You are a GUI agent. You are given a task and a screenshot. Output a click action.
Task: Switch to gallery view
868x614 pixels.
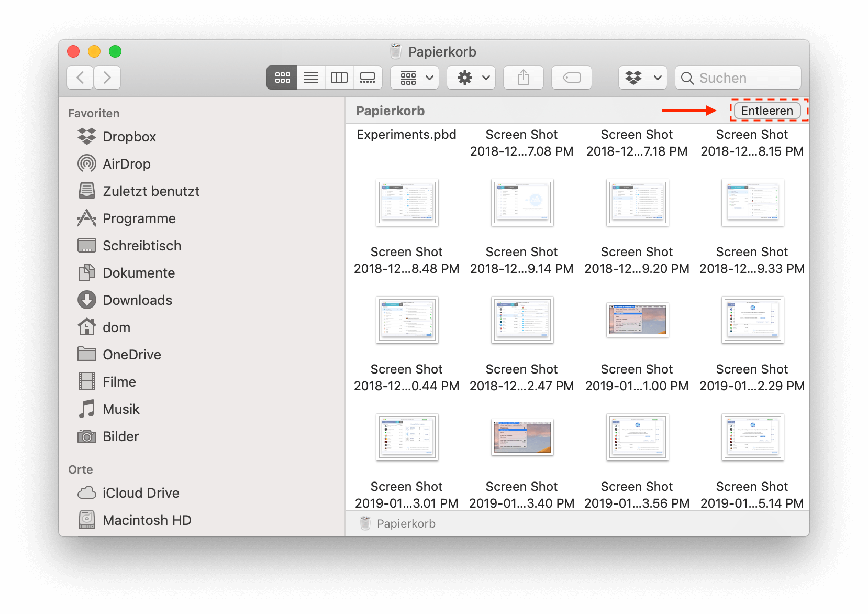pos(368,78)
